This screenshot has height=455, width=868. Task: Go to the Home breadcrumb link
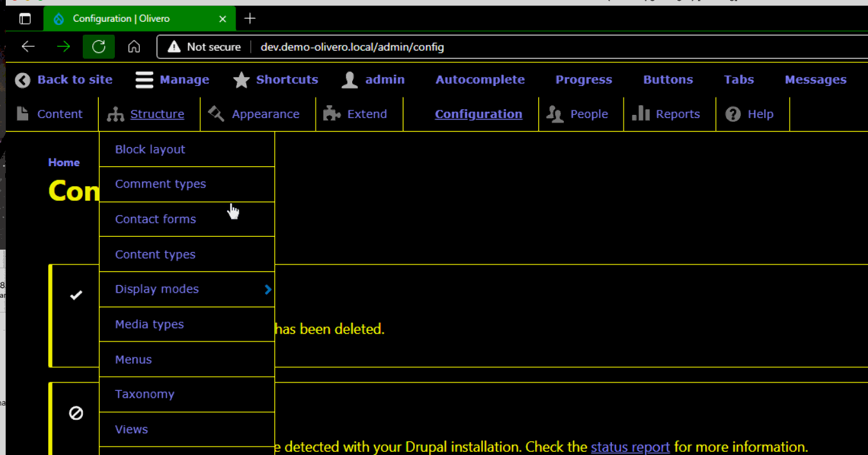point(64,162)
